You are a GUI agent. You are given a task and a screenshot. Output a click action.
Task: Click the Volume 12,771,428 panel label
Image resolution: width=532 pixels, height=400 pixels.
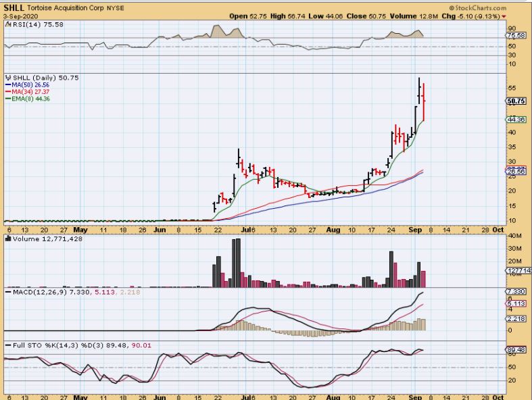(48, 239)
